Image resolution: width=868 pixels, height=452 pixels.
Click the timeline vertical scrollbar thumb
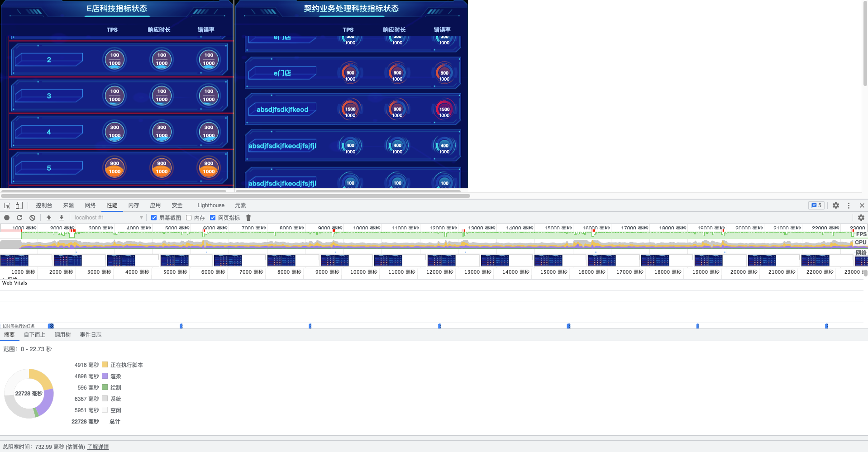tap(866, 273)
